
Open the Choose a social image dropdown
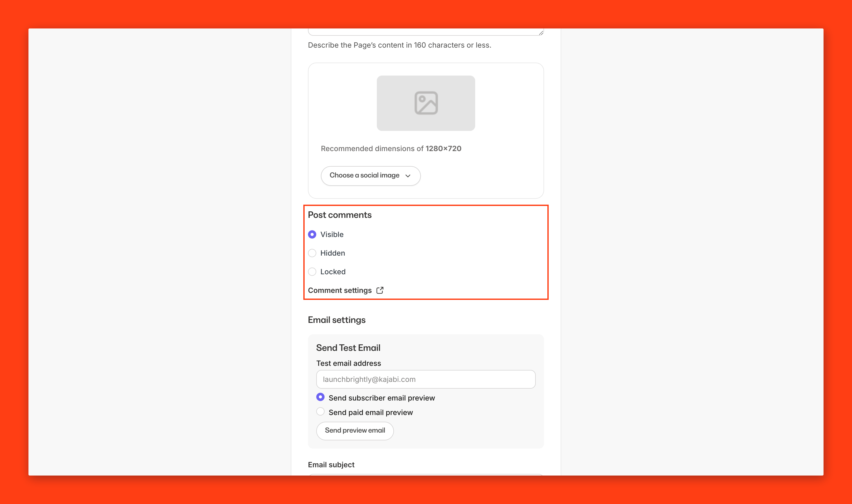(370, 176)
